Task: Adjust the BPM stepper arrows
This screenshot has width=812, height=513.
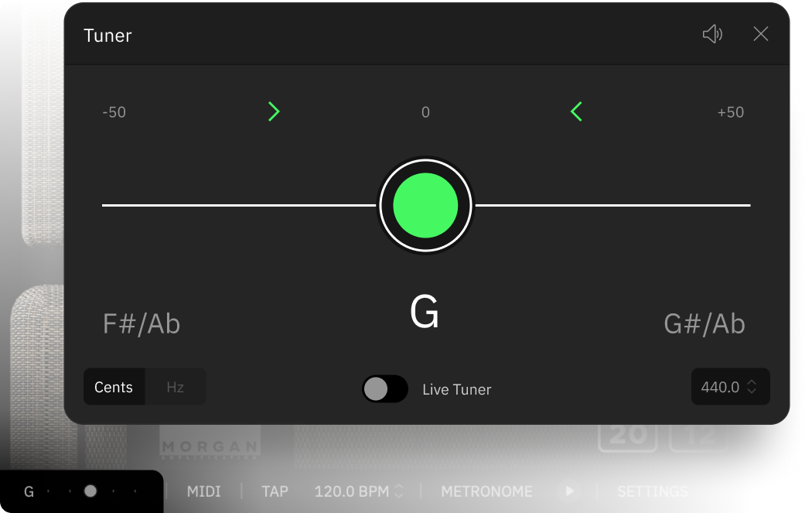Action: tap(399, 491)
